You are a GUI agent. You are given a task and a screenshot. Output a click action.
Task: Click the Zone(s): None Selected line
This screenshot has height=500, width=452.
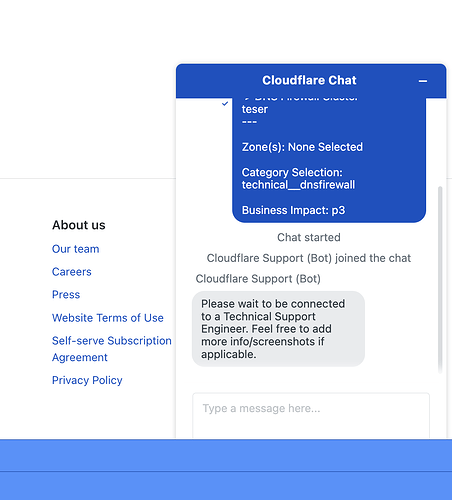pyautogui.click(x=302, y=147)
